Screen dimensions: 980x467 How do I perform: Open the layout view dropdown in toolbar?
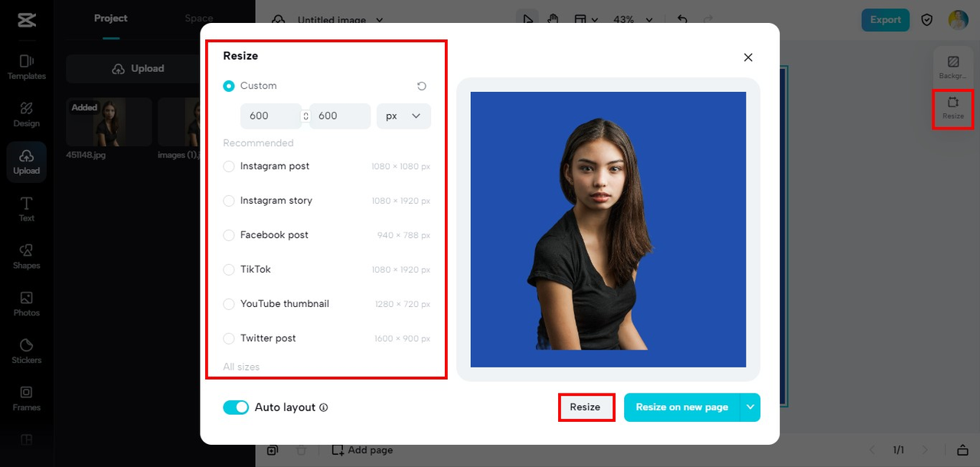(x=586, y=19)
